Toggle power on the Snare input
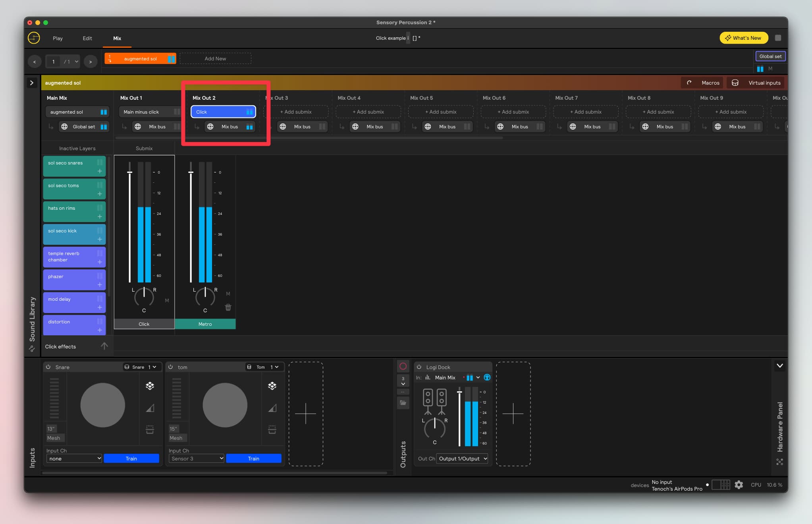 coord(48,367)
